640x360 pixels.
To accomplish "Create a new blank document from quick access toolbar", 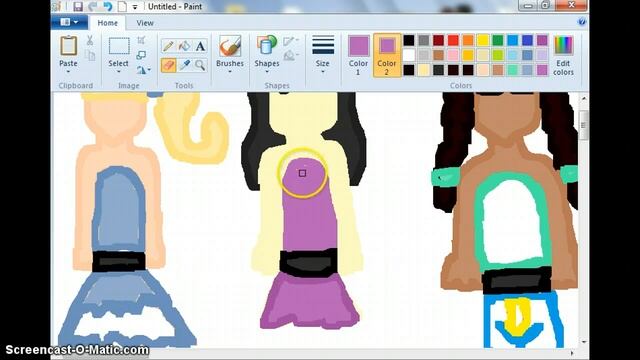I will click(x=122, y=7).
